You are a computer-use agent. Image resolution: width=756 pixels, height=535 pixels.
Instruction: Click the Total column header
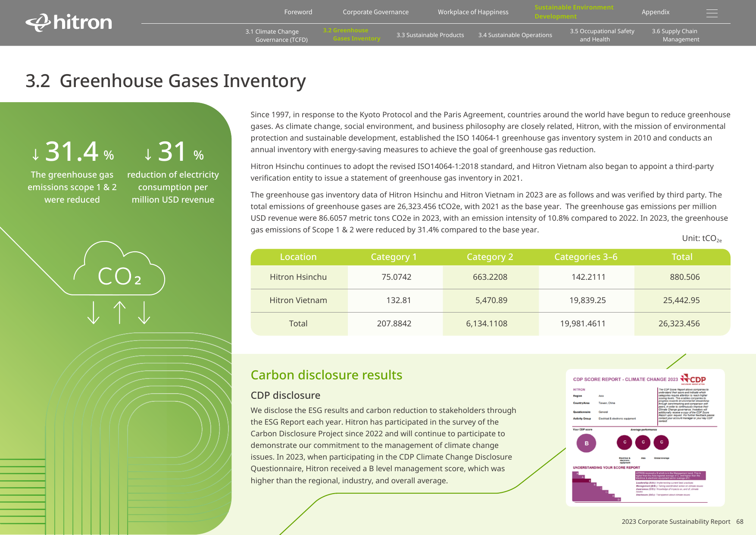click(x=682, y=257)
